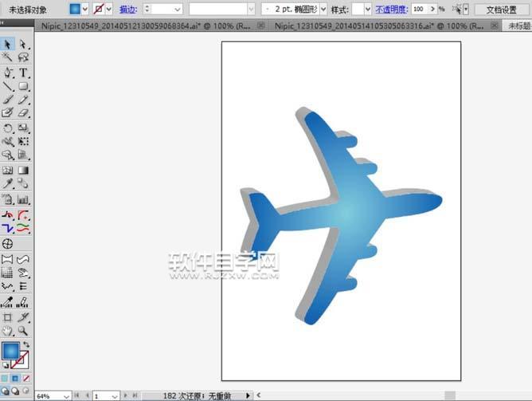The height and width of the screenshot is (401, 532).
Task: Open the variable width profile dropdown
Action: (x=251, y=9)
